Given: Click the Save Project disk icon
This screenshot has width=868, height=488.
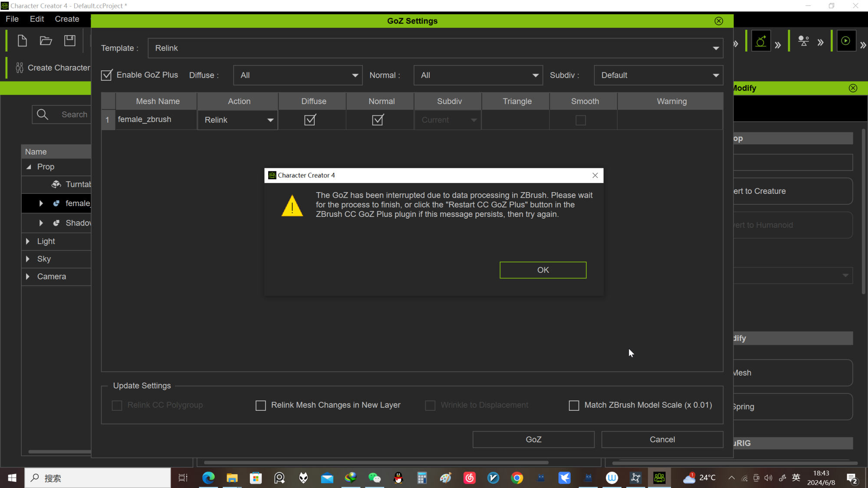Looking at the screenshot, I should pos(70,41).
